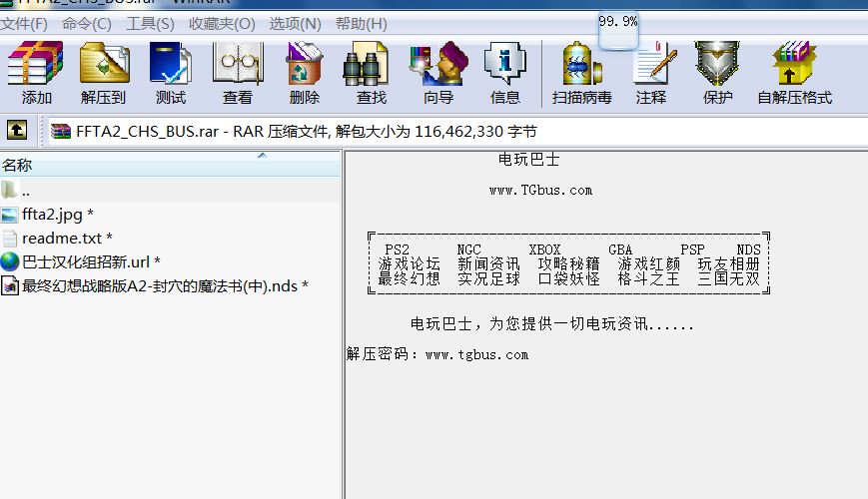
Task: Open the 注释 (Comment) editor
Action: 654,64
